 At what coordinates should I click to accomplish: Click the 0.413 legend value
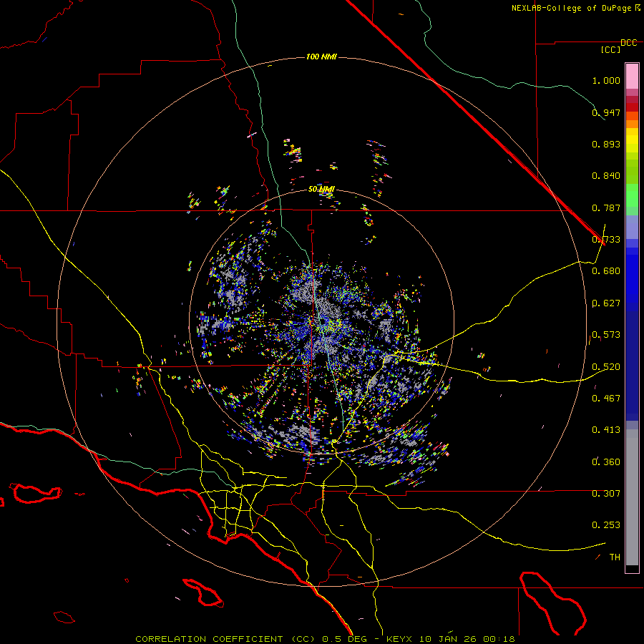coord(606,430)
